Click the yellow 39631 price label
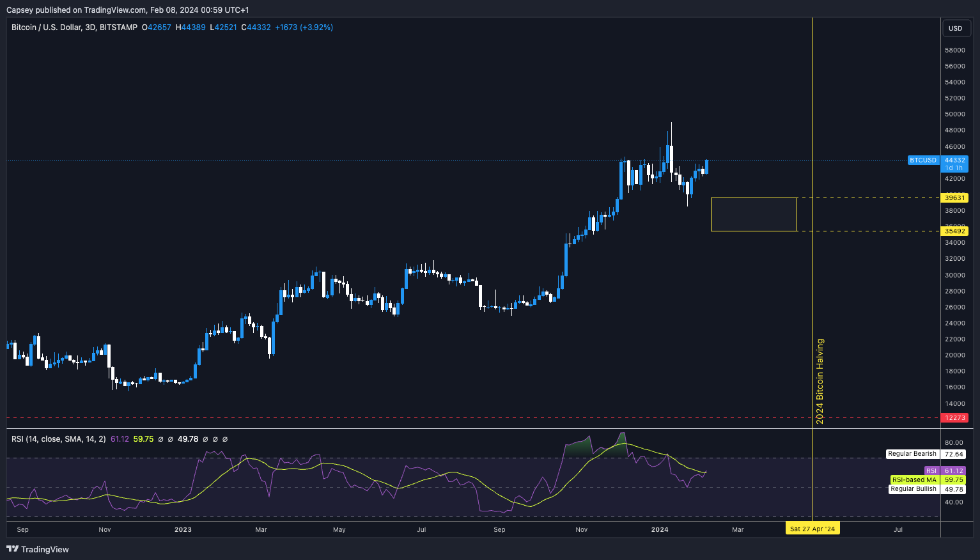980x560 pixels. pos(955,198)
